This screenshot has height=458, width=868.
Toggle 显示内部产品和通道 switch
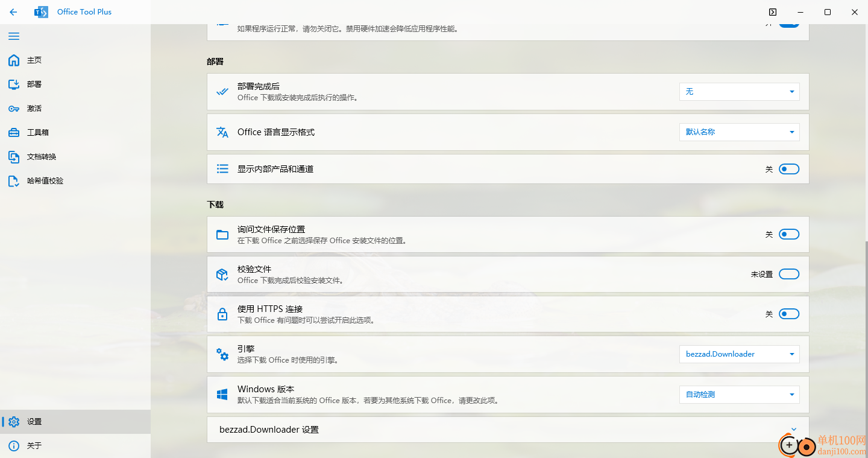(789, 169)
